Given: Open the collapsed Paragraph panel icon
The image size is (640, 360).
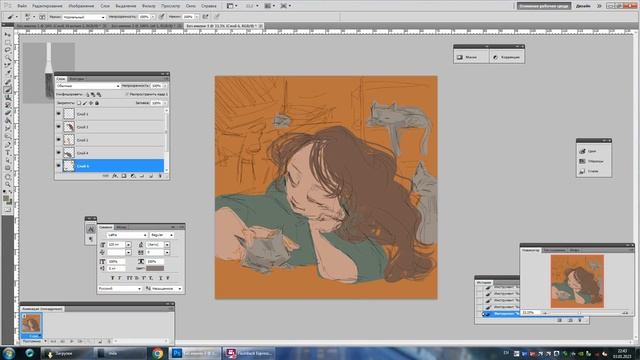Looking at the screenshot, I should pos(91,240).
